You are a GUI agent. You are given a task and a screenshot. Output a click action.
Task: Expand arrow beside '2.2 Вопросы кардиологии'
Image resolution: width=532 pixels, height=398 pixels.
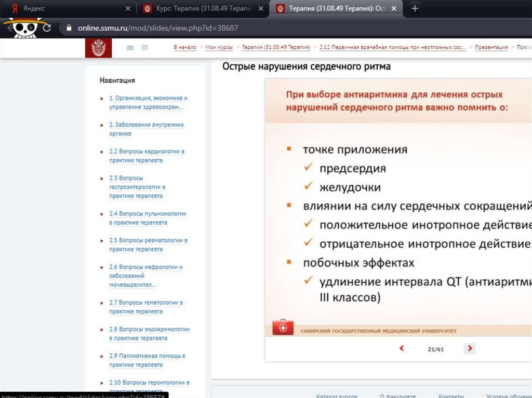[x=102, y=152]
